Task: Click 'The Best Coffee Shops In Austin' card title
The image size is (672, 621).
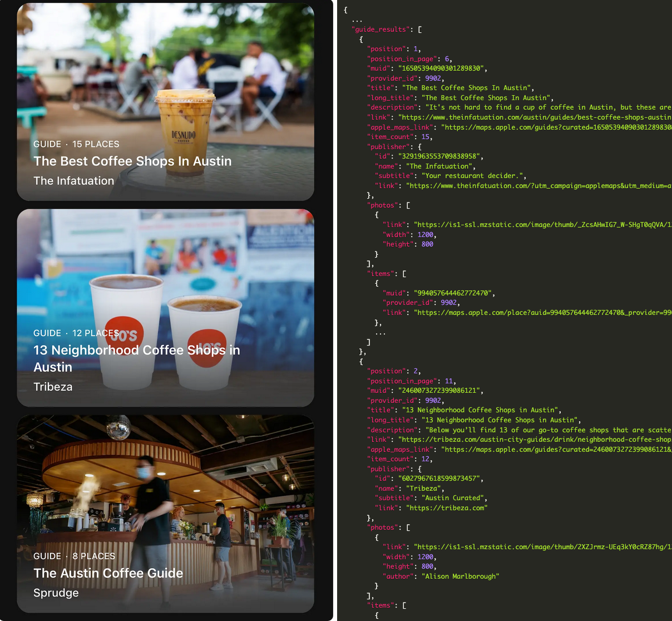Action: (132, 161)
